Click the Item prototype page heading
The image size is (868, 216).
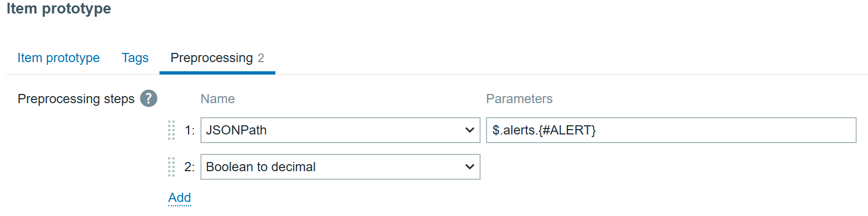[59, 9]
